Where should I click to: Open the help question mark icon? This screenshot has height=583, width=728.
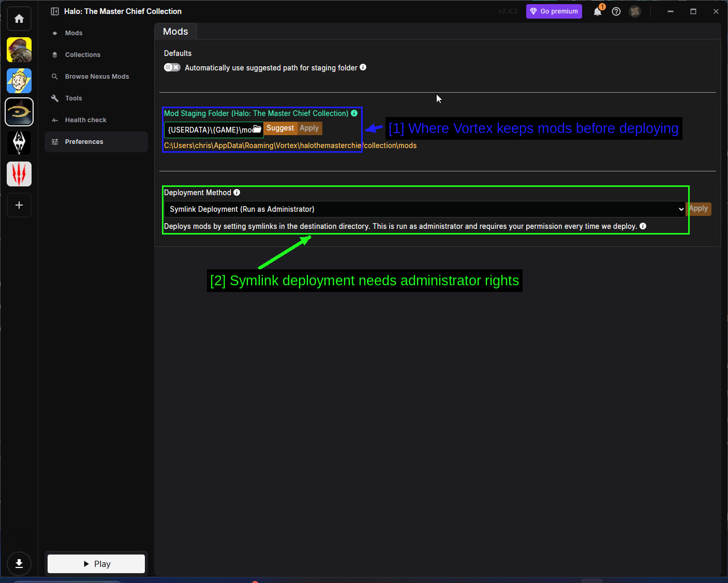click(x=616, y=11)
